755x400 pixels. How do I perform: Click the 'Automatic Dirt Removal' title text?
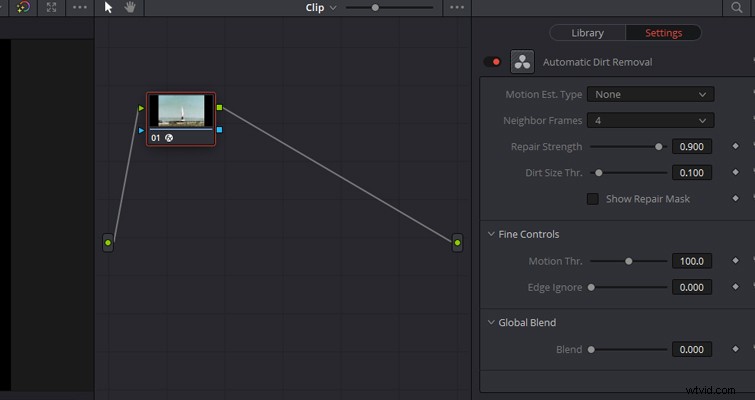(x=598, y=62)
